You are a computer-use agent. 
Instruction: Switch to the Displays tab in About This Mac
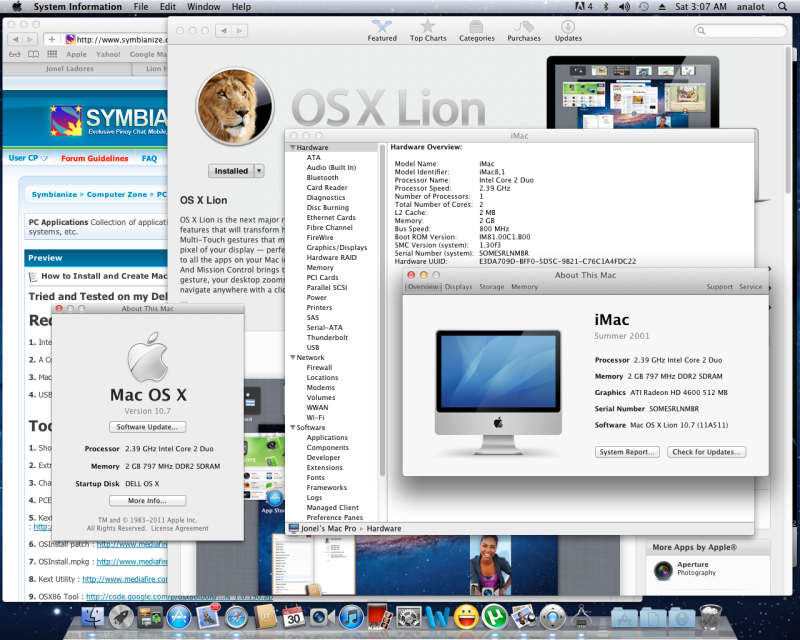click(458, 287)
